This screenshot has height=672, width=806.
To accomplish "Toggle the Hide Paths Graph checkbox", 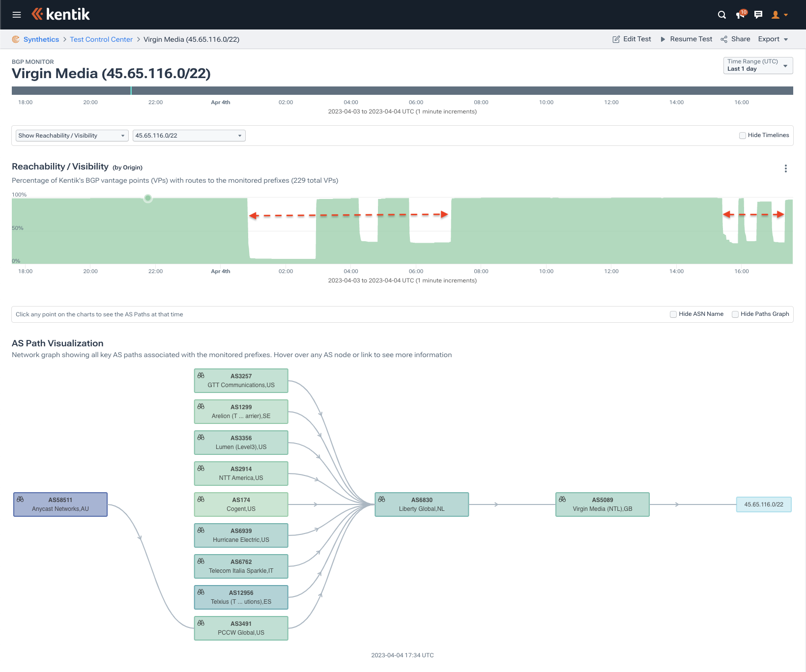I will pos(735,314).
